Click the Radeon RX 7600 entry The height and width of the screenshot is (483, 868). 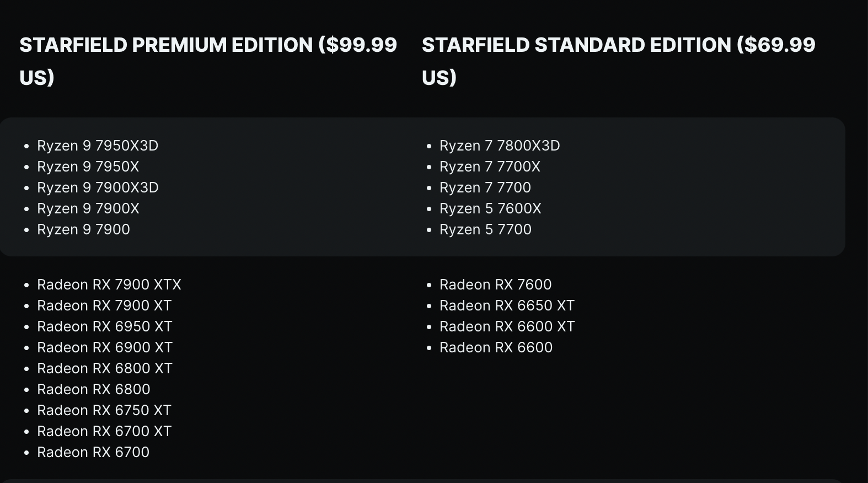495,285
